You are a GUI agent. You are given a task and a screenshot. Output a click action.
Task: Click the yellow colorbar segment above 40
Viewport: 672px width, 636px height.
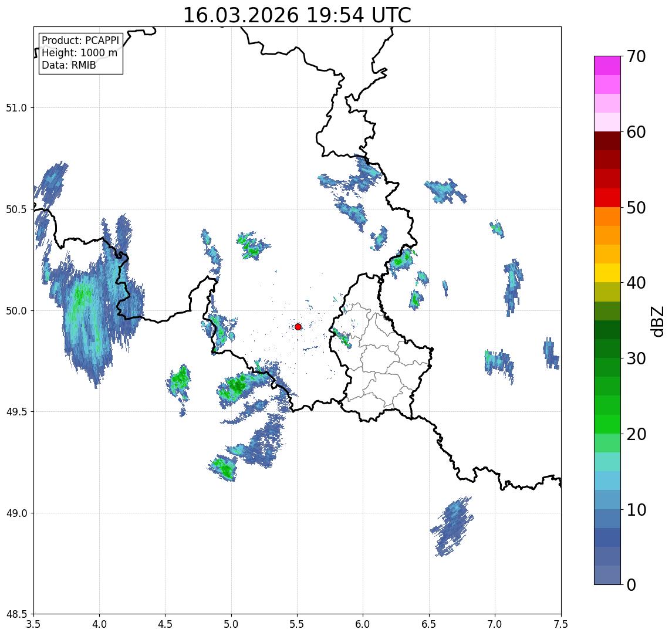[607, 273]
